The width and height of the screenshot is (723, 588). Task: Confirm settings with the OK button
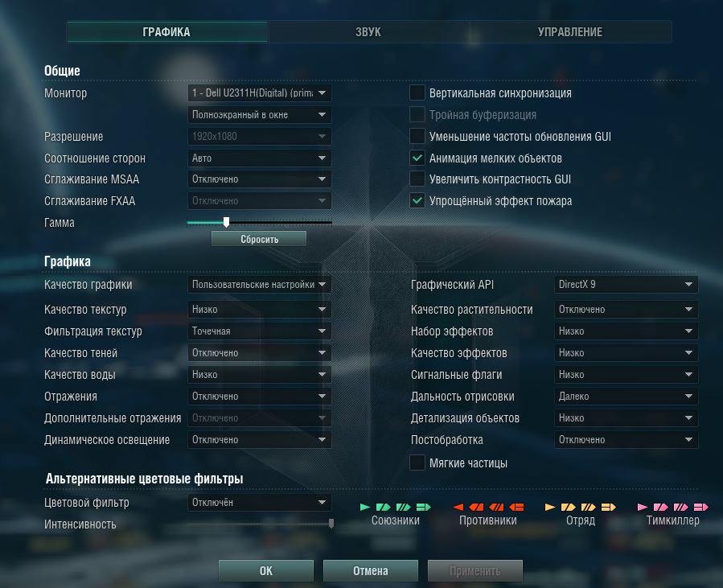click(x=266, y=571)
